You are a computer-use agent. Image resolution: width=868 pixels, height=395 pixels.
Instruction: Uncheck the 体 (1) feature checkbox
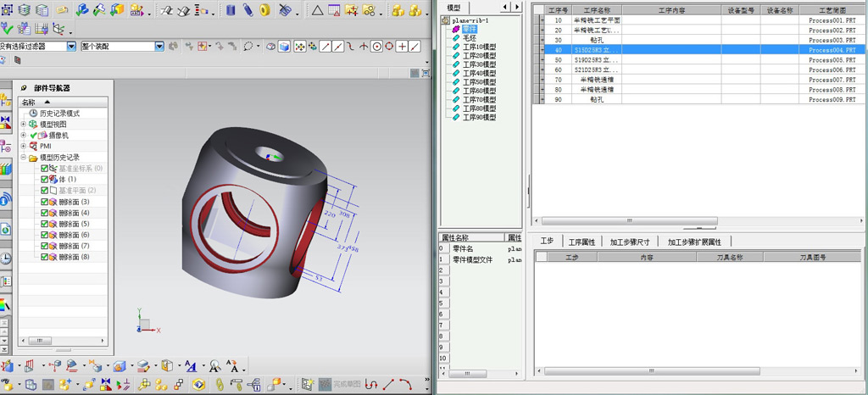pos(45,180)
